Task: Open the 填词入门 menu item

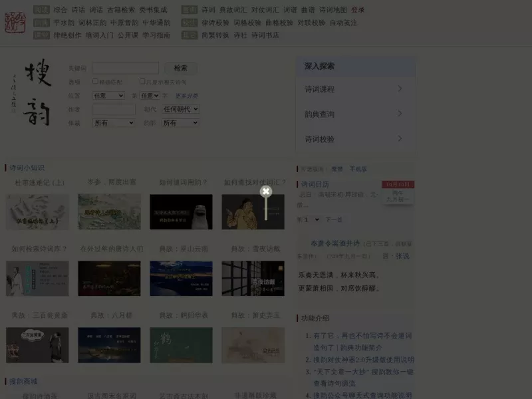Action: tap(99, 35)
